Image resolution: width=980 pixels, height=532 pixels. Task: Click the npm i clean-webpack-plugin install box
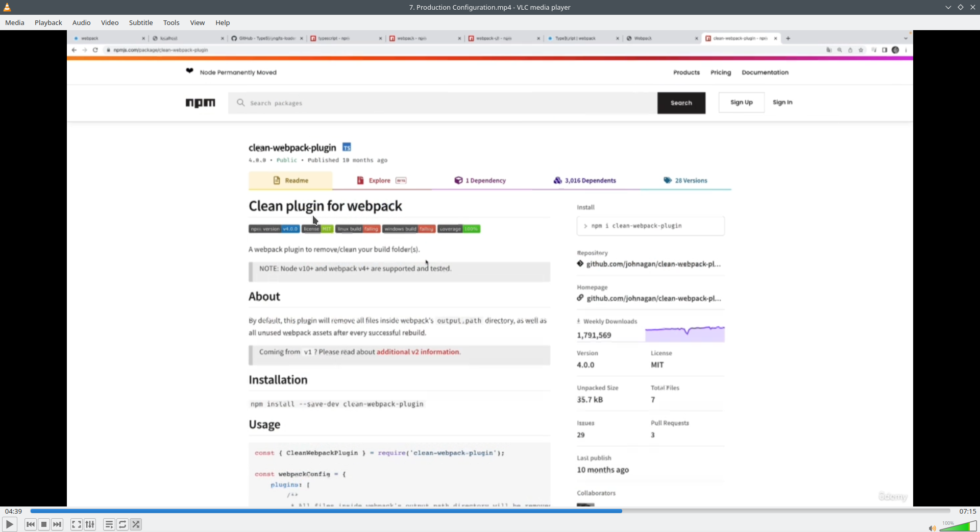(x=650, y=226)
